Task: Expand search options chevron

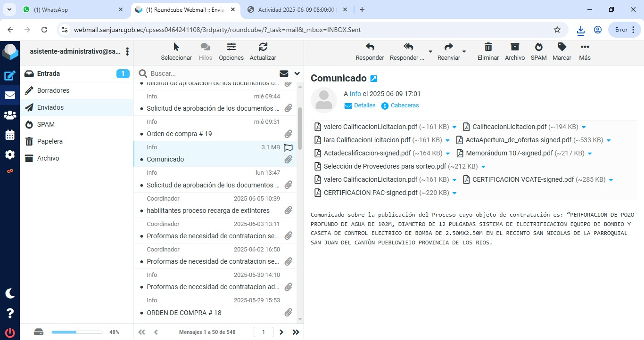Action: [297, 73]
